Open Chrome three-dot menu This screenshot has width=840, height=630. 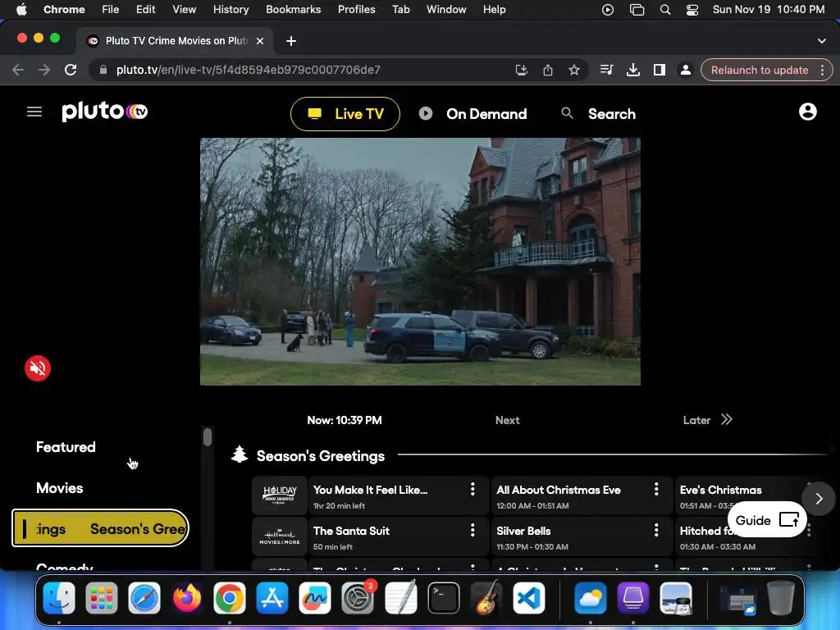[822, 70]
